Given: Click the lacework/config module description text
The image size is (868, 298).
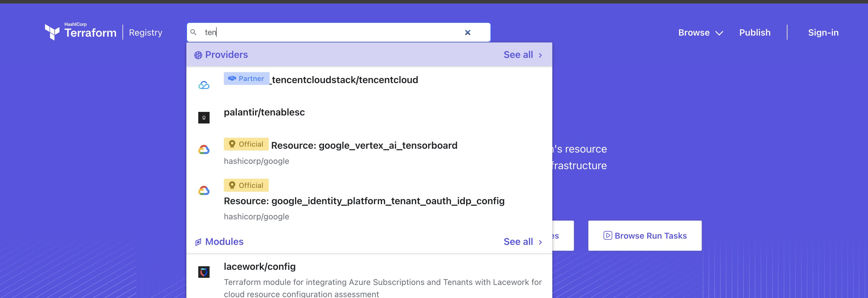Looking at the screenshot, I should pos(383,288).
